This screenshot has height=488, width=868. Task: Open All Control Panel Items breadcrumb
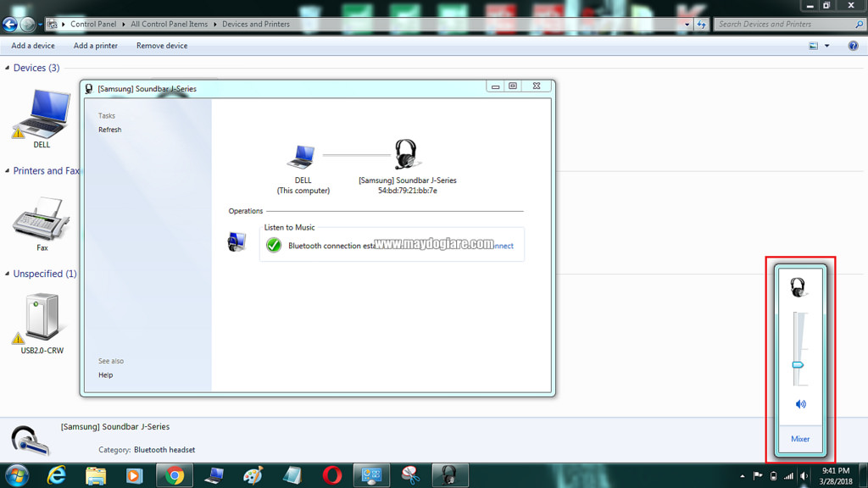[x=170, y=25]
